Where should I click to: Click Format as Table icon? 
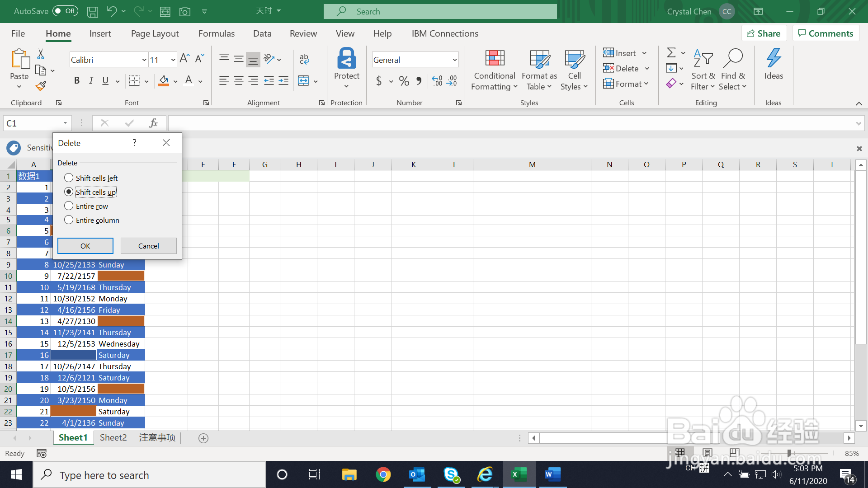coord(539,58)
